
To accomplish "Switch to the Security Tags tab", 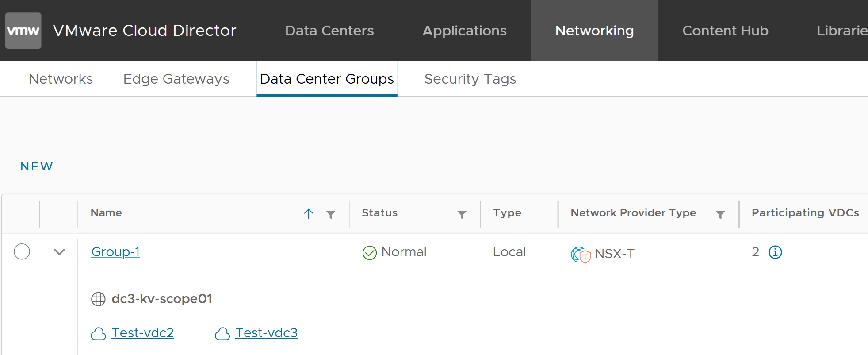I will point(470,79).
